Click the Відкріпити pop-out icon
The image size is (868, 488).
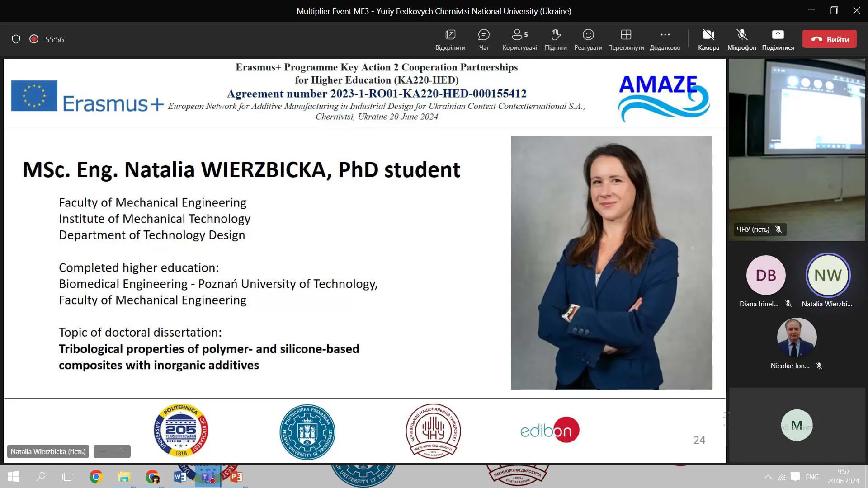coord(450,39)
